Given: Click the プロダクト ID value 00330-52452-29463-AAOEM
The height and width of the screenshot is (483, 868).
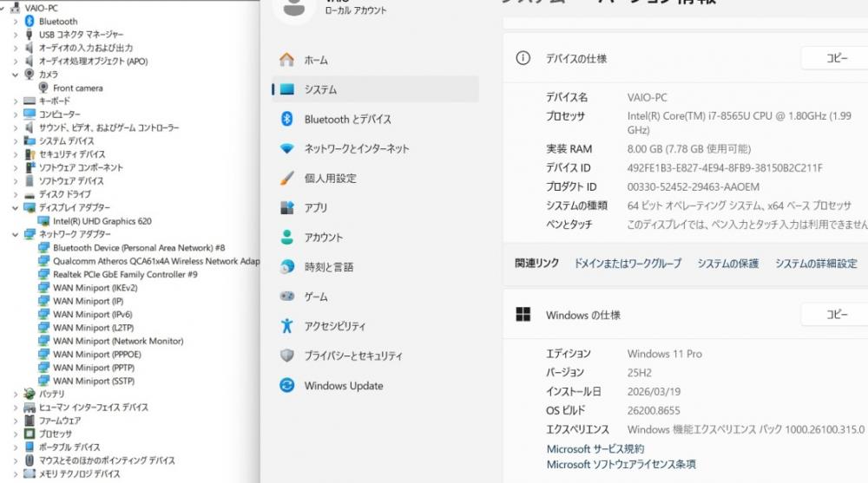Looking at the screenshot, I should pos(693,187).
